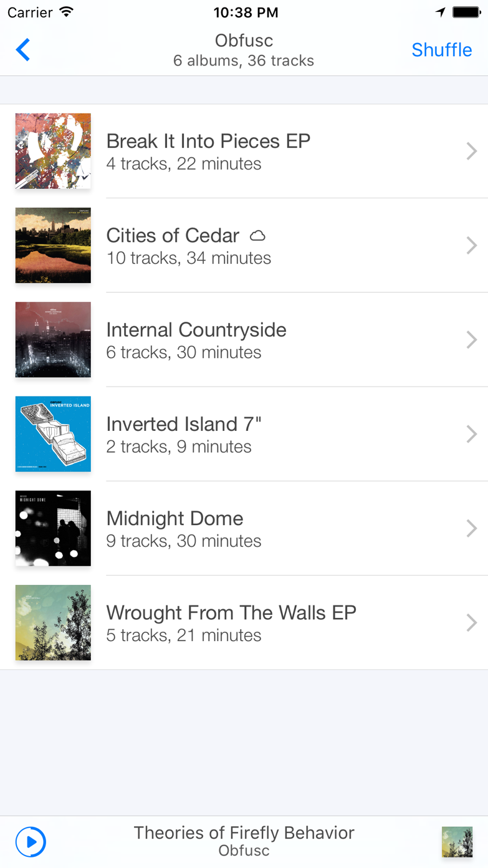Select Break It Into Pieces EP cover art

[53, 151]
